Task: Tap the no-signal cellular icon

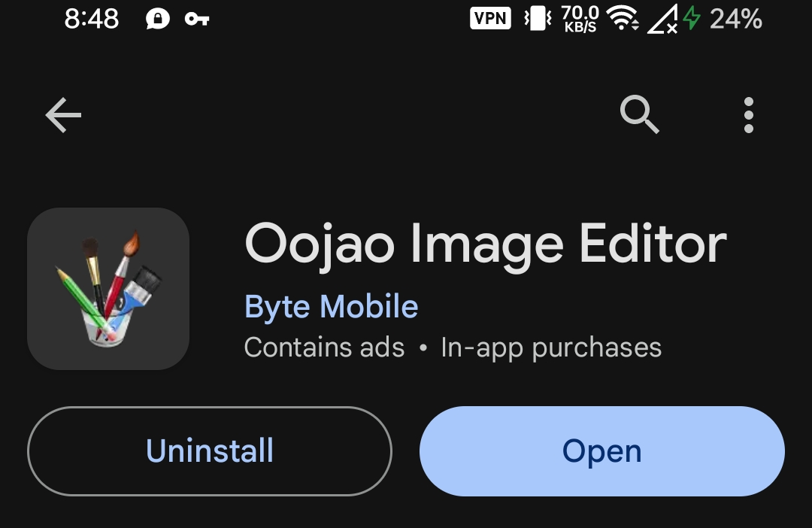Action: click(662, 20)
